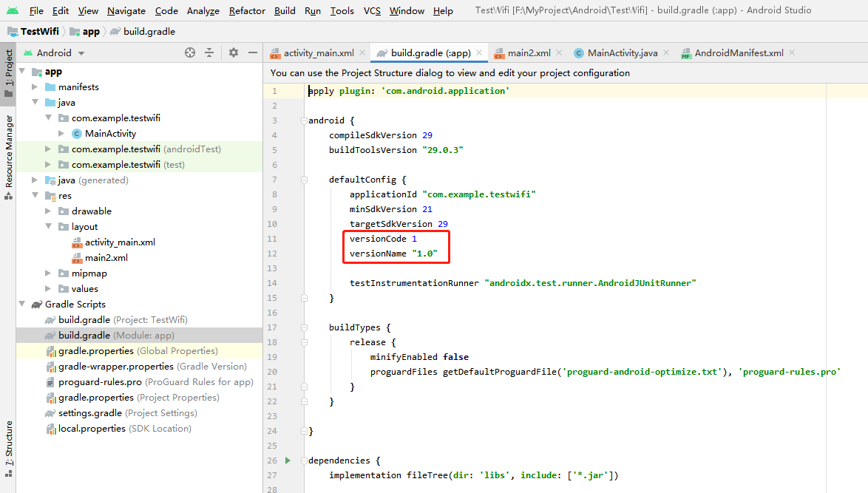The height and width of the screenshot is (493, 868).
Task: Expand the mipmap folder
Action: click(x=48, y=273)
